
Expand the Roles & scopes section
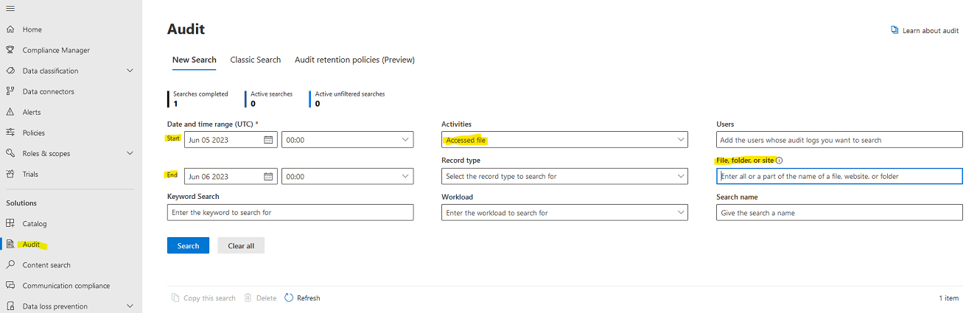coord(130,153)
